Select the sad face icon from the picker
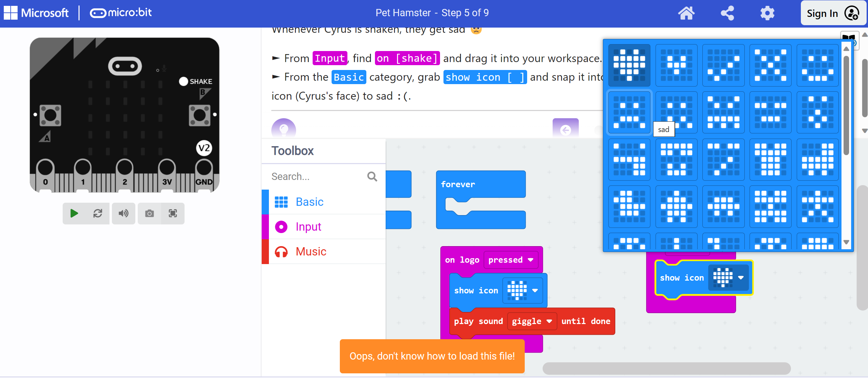This screenshot has height=383, width=868. pos(629,113)
